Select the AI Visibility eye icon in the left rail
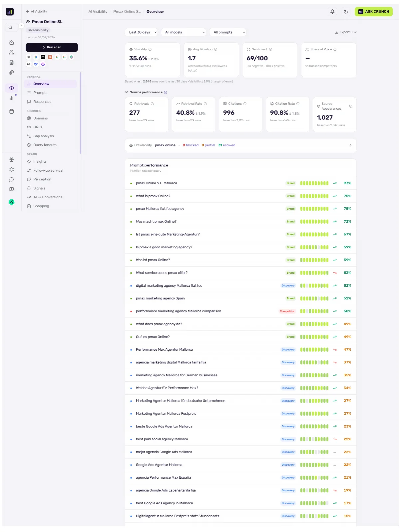Image resolution: width=401 pixels, height=532 pixels. [12, 88]
